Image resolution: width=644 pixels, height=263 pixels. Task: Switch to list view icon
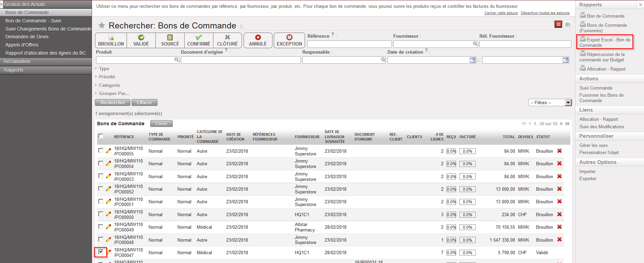click(558, 24)
